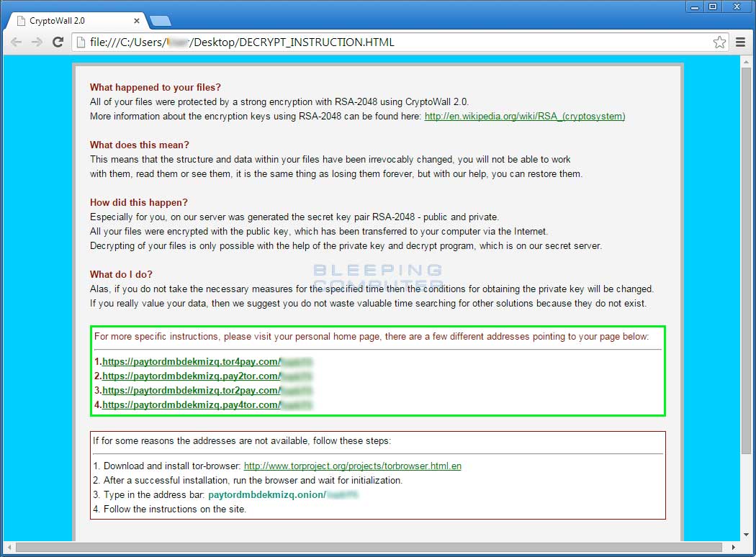Open the Chrome hamburger menu
This screenshot has height=557, width=756.
click(x=741, y=42)
